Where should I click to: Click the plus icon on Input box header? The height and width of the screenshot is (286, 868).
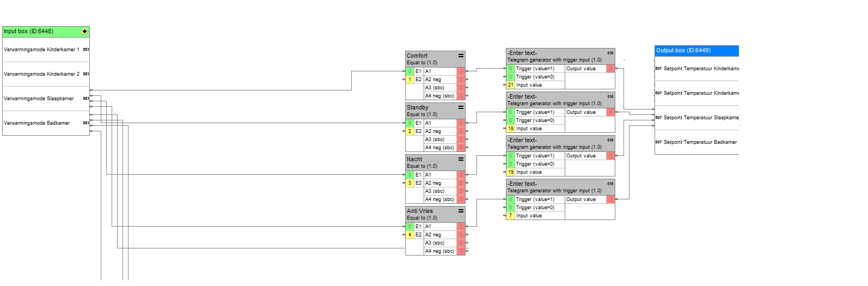[84, 32]
